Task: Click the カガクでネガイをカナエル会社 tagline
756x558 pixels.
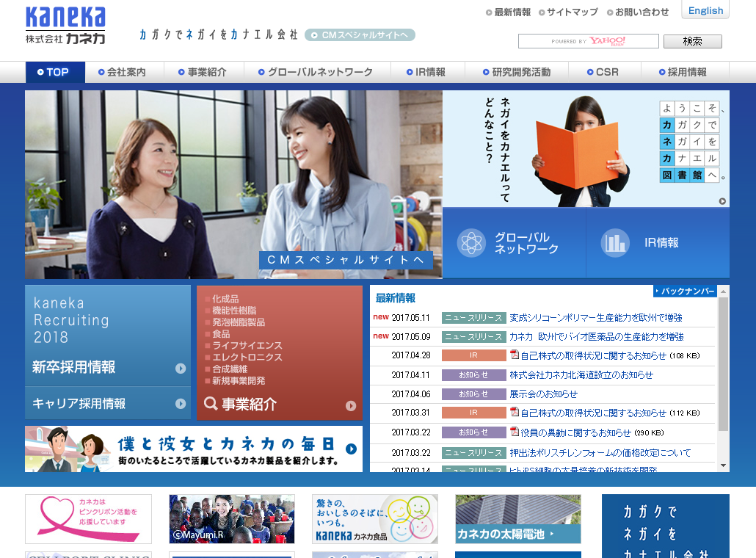Action: [x=219, y=35]
